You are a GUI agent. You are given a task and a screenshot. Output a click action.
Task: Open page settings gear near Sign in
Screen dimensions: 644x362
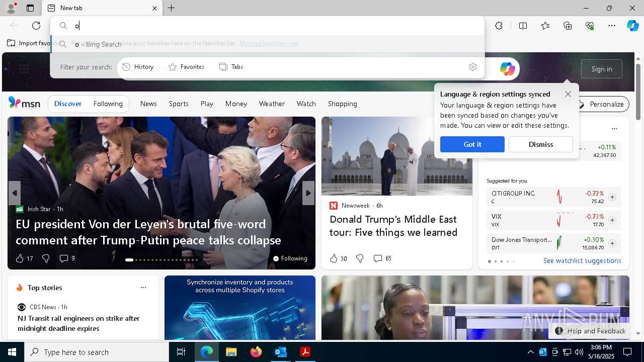point(567,69)
